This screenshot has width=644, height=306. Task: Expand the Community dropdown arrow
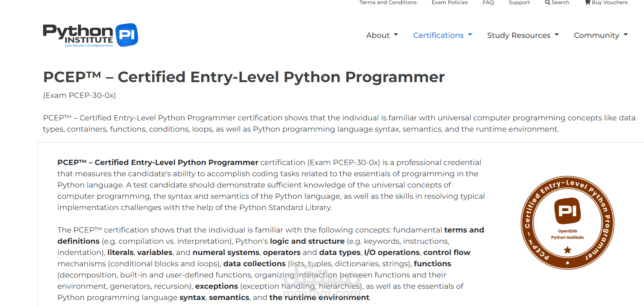626,34
